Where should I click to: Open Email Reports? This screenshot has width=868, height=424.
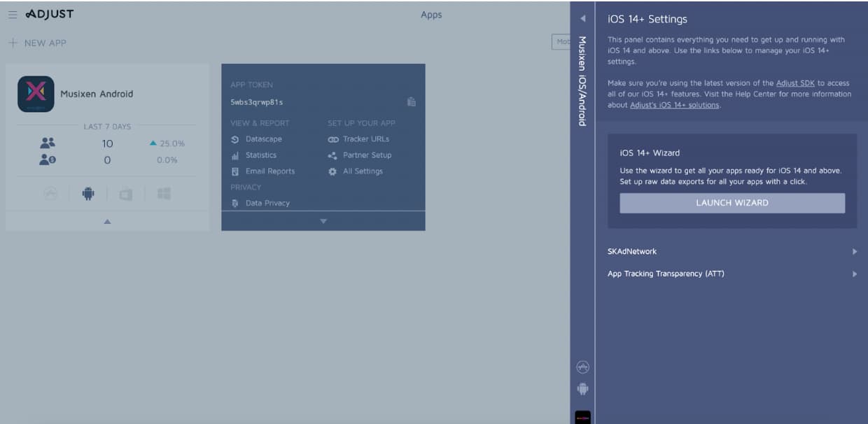click(x=270, y=171)
